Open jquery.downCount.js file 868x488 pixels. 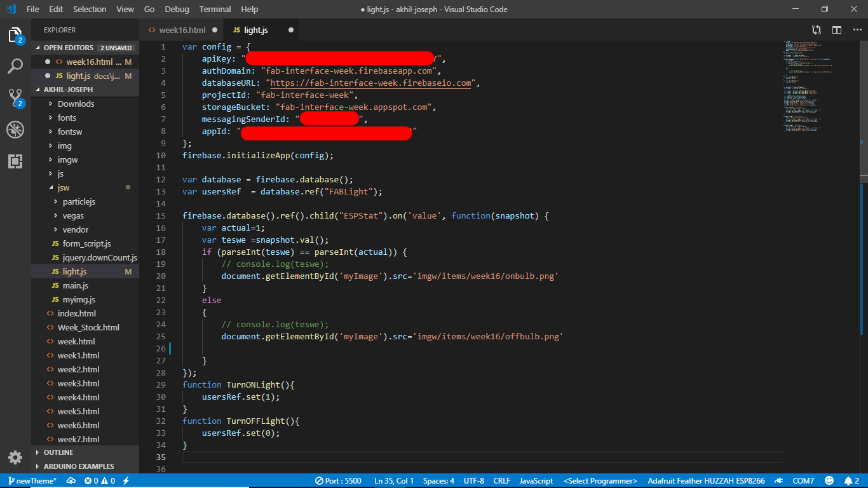point(85,257)
